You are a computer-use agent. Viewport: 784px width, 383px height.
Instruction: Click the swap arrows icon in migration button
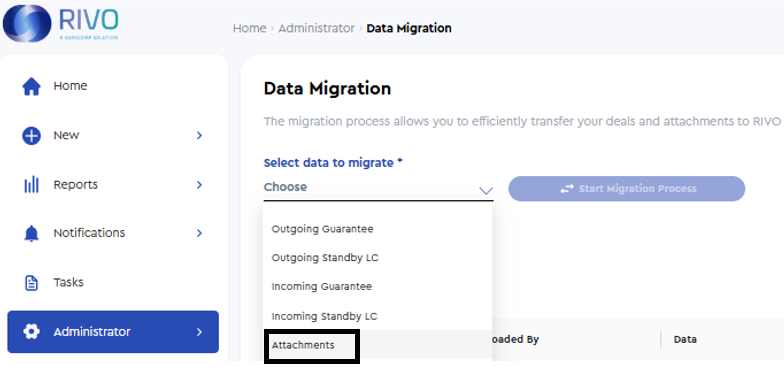[566, 189]
